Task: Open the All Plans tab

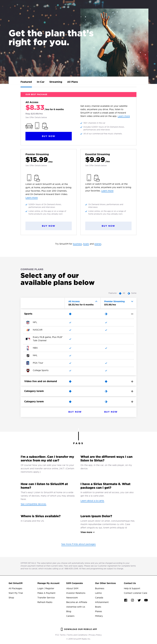Action: [72, 82]
